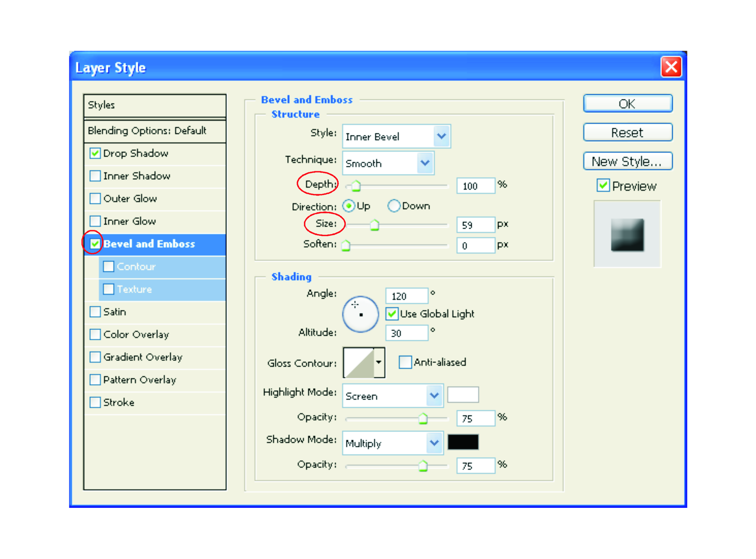Click the Gloss Contour curve thumbnail

pyautogui.click(x=358, y=363)
